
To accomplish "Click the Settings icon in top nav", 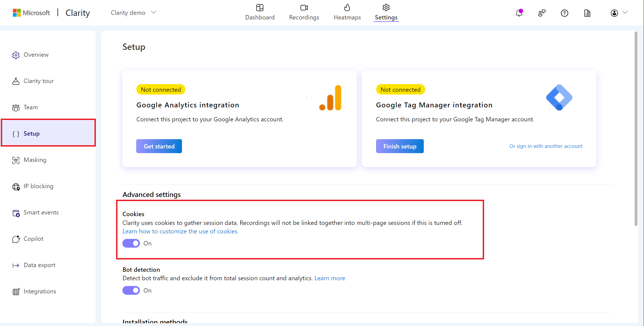I will pos(385,8).
